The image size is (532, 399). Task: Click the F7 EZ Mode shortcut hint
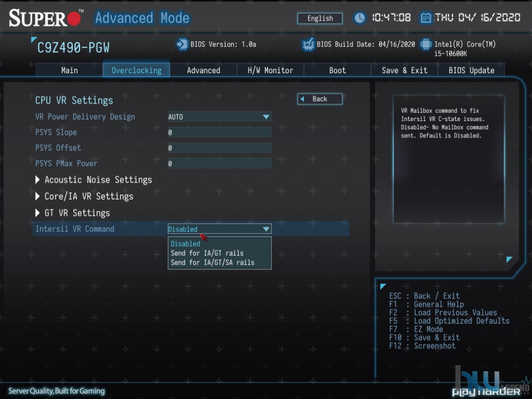(416, 329)
